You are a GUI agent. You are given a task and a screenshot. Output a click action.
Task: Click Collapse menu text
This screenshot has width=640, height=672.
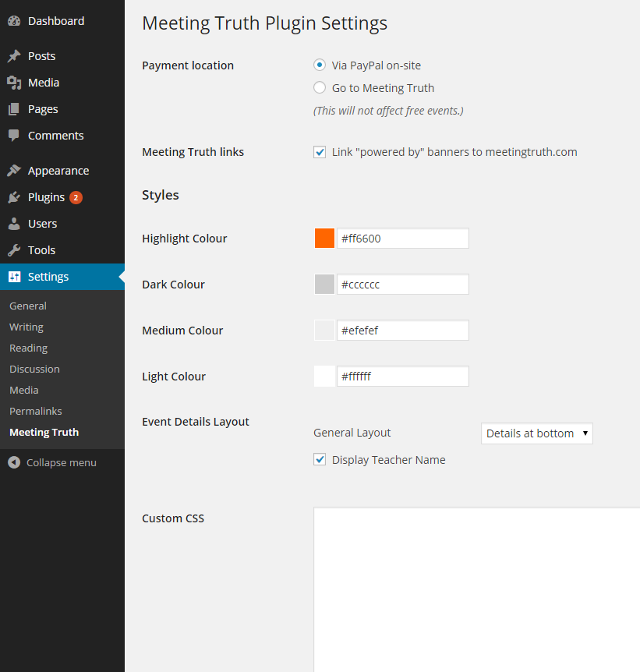pos(62,463)
